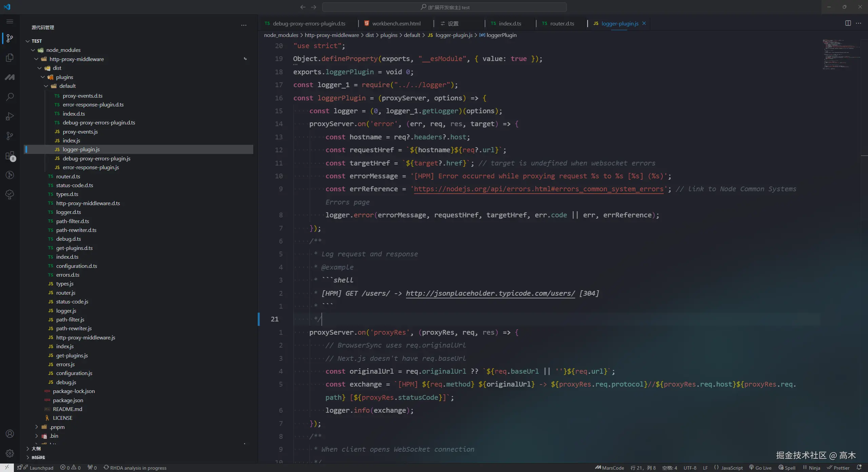This screenshot has height=472, width=868.
Task: Open the Source Control view icon
Action: pyautogui.click(x=10, y=38)
